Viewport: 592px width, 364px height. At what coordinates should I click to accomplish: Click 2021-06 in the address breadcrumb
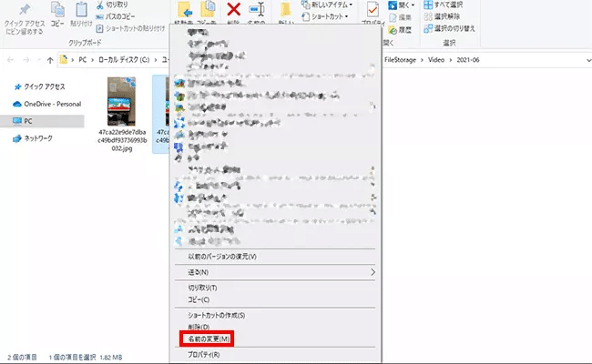(468, 60)
